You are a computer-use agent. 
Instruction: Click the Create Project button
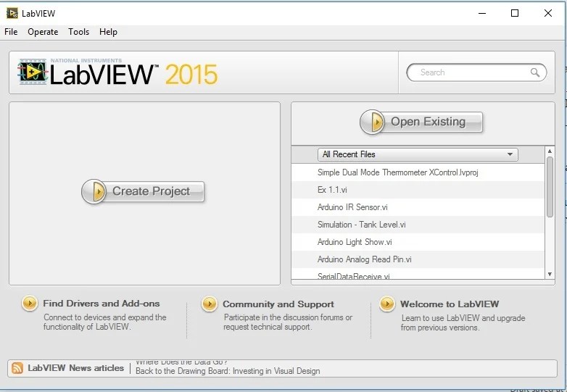tap(143, 191)
